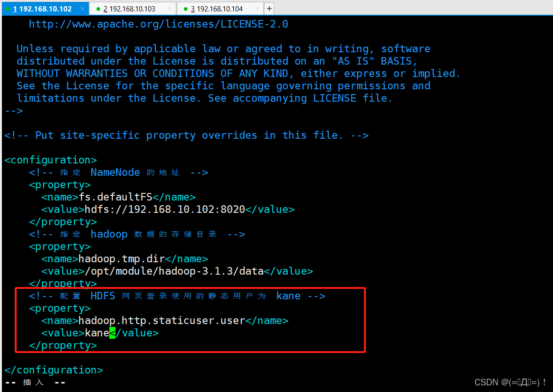Switch to the 192.168.10.103 tab

click(133, 8)
